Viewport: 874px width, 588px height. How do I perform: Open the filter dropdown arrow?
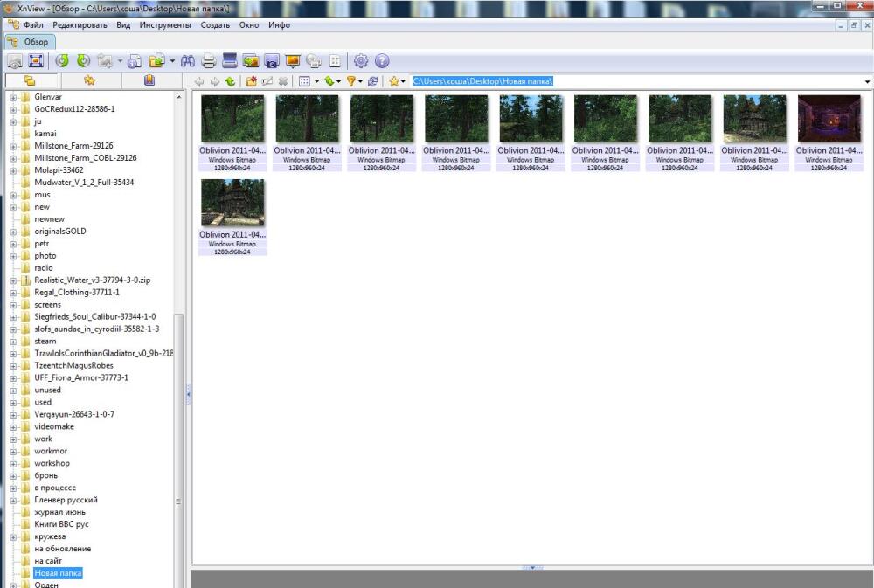tap(360, 82)
